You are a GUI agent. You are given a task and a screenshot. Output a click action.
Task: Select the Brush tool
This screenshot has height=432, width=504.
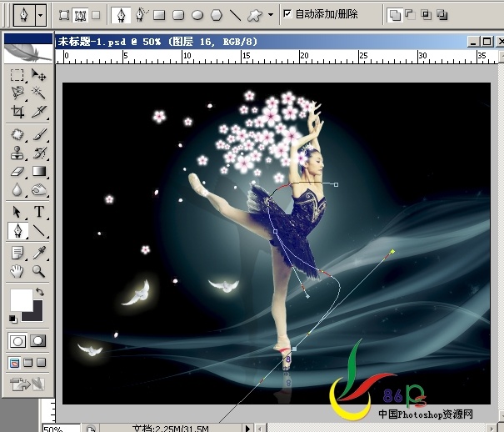tap(39, 134)
